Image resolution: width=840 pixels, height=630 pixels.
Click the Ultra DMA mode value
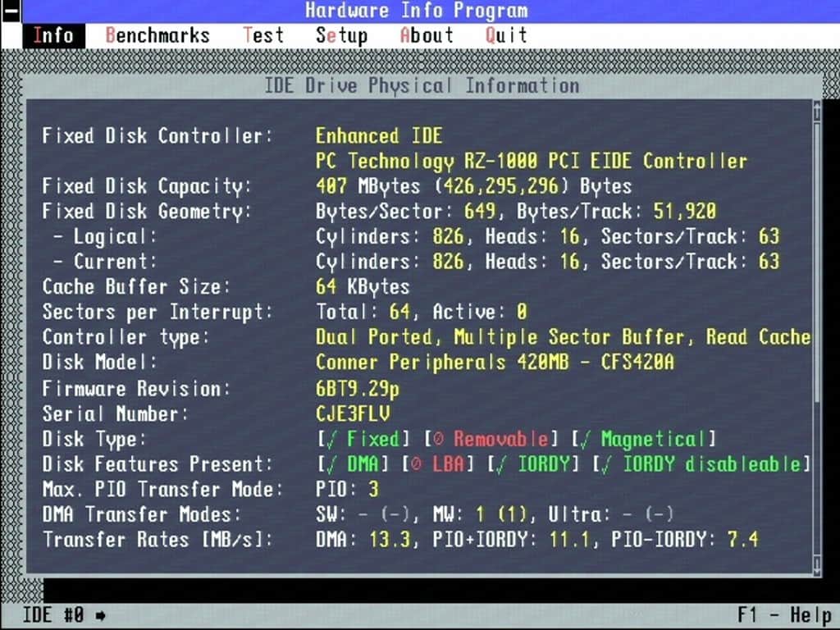tap(610, 514)
